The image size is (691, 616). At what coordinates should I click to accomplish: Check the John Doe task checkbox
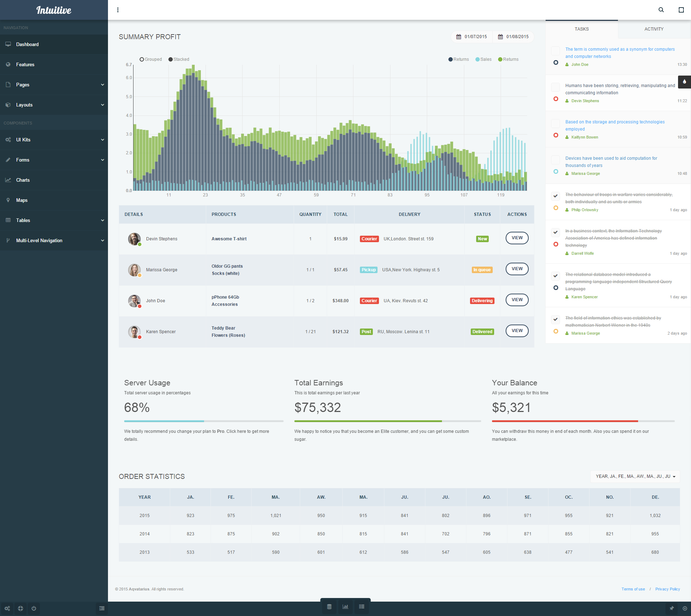[555, 50]
